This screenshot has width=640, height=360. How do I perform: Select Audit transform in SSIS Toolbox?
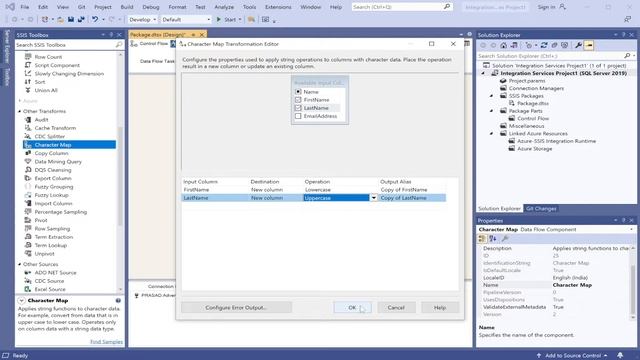click(41, 120)
